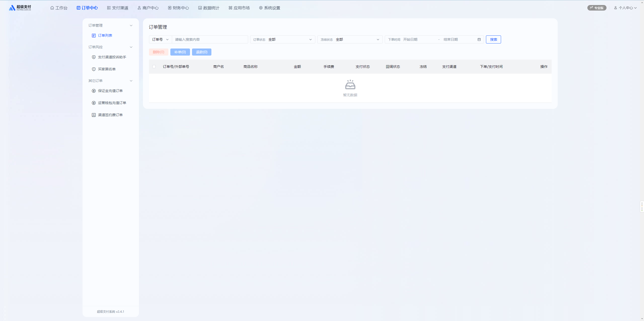Click the calendar icon in date range
Viewport: 644px width, 321px height.
[479, 39]
